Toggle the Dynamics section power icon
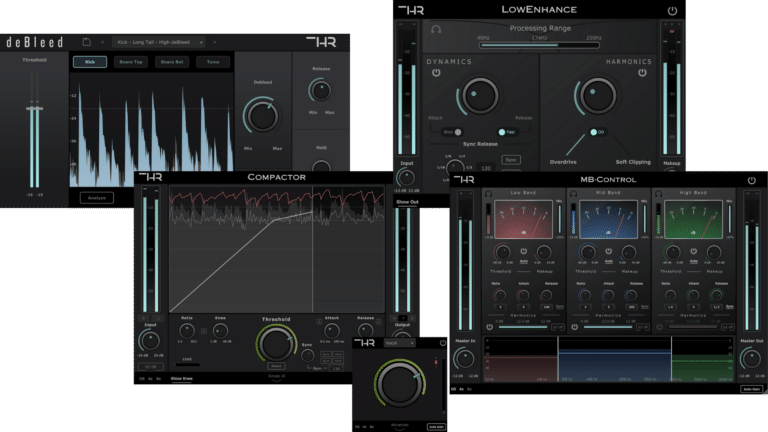Image resolution: width=768 pixels, height=432 pixels. [x=436, y=73]
